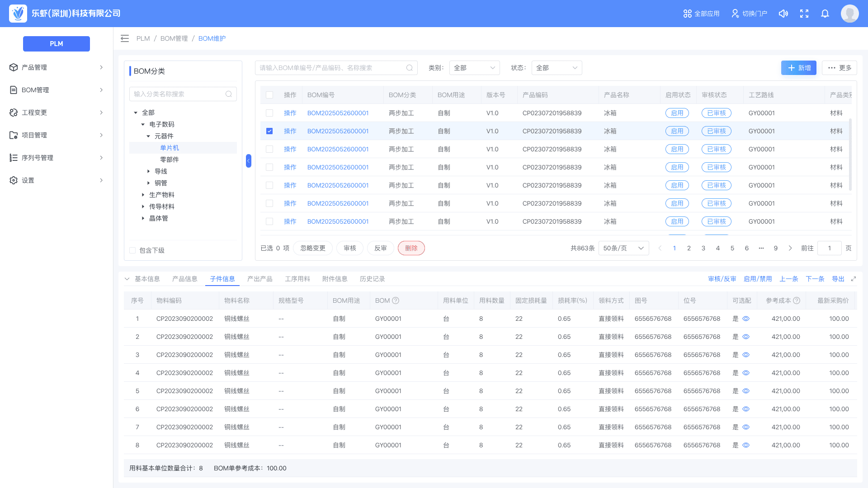
Task: Open notifications bell icon
Action: 825,14
